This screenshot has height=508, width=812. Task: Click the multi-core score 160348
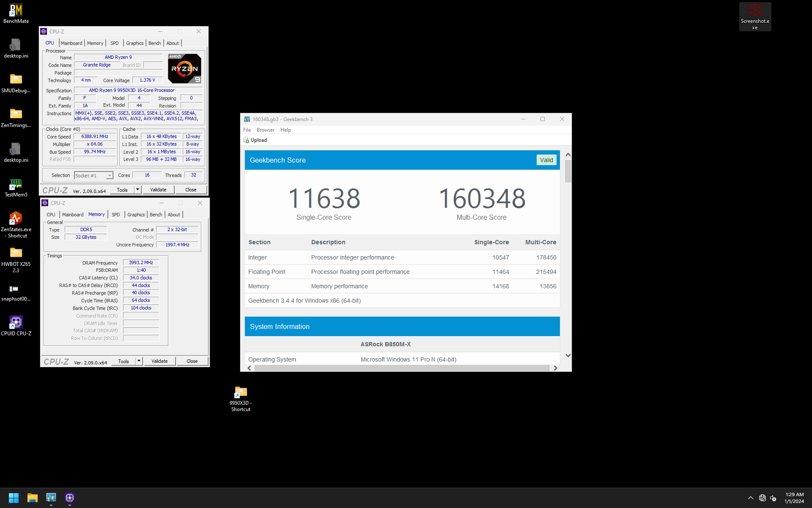coord(482,198)
